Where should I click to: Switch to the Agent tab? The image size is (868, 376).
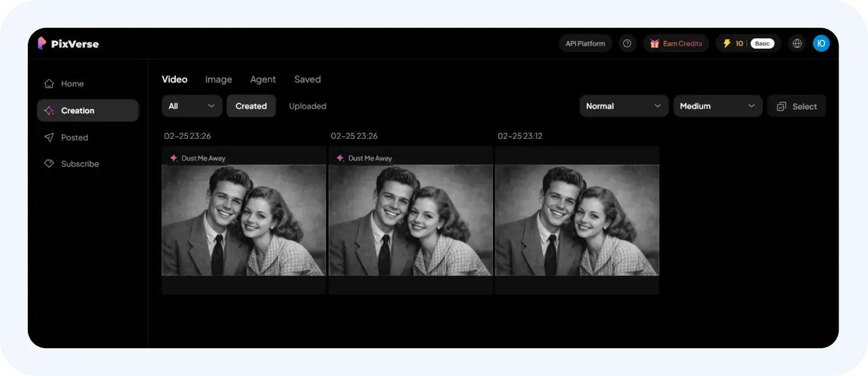pos(263,79)
